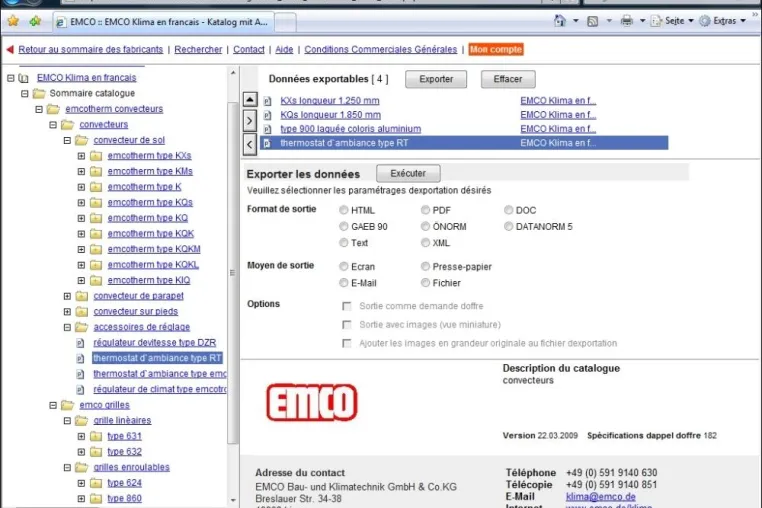Collapse the convecteur de sol folder
This screenshot has width=762, height=508.
(x=67, y=140)
